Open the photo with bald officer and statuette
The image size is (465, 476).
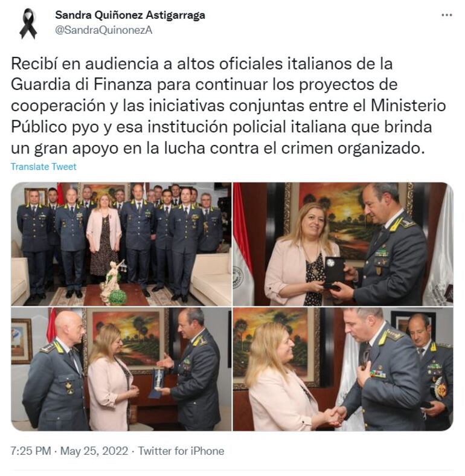121,369
